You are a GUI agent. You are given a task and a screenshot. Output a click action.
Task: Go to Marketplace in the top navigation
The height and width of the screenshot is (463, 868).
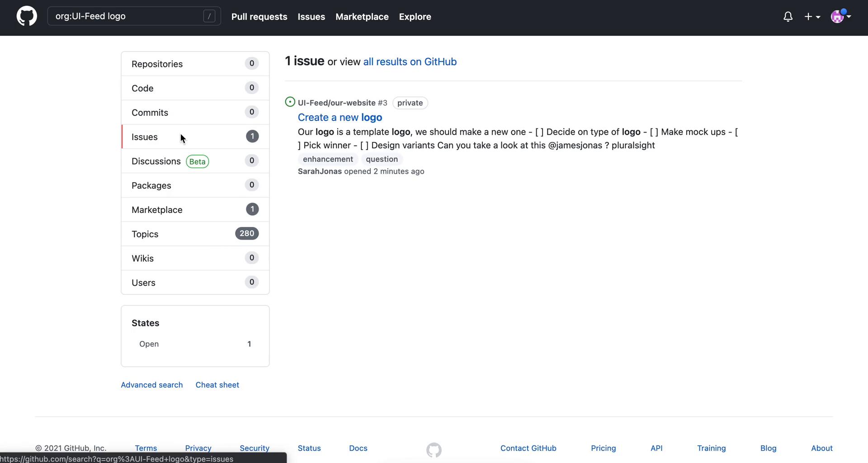coord(362,17)
